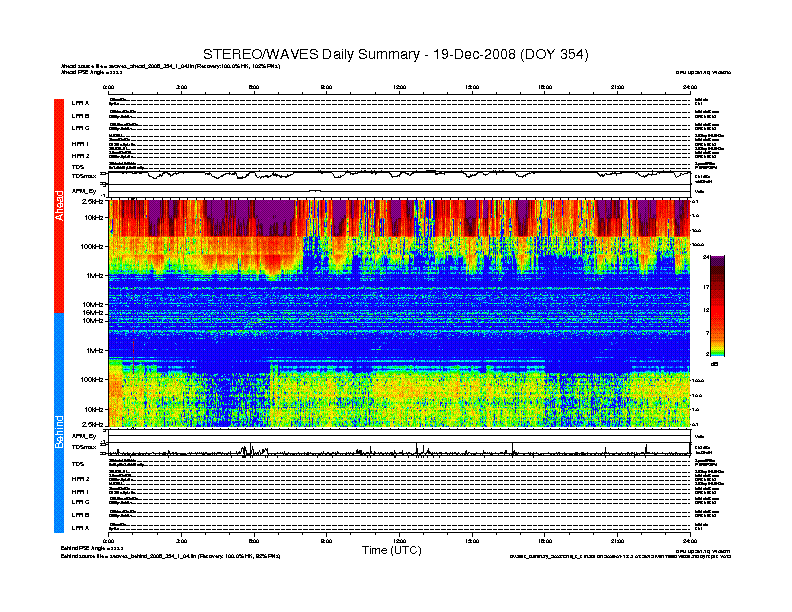Click the LFR A label in the Ahead section
Screen dimensions: 792x612
(x=80, y=103)
